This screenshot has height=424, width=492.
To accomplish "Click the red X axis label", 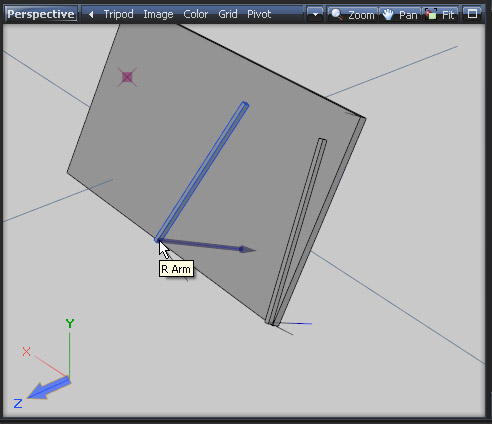I will [x=26, y=352].
